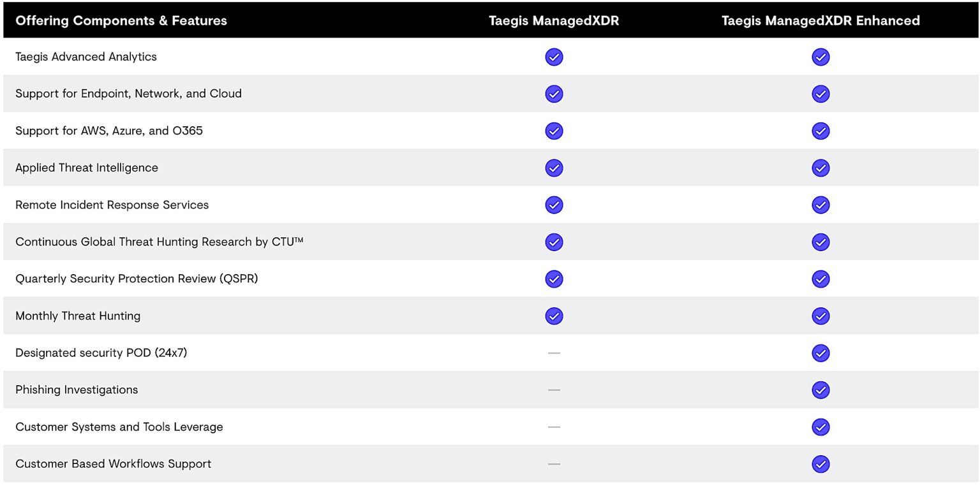Screen dimensions: 980x487
Task: Click the Taegis Advanced Analytics row label
Action: tap(86, 57)
